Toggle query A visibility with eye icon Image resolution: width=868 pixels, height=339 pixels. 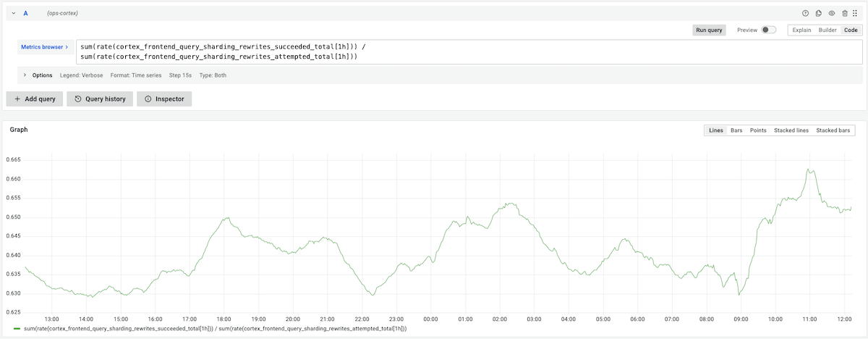(x=832, y=13)
